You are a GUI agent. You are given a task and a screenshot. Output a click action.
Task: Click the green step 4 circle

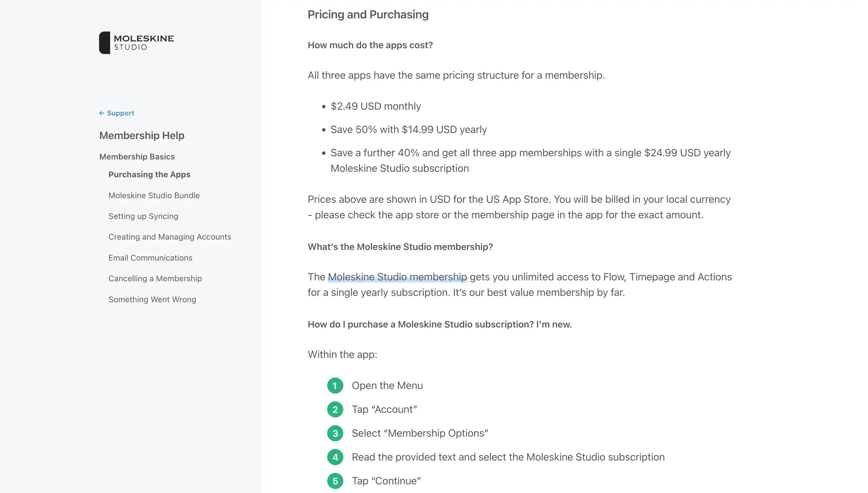click(x=335, y=457)
